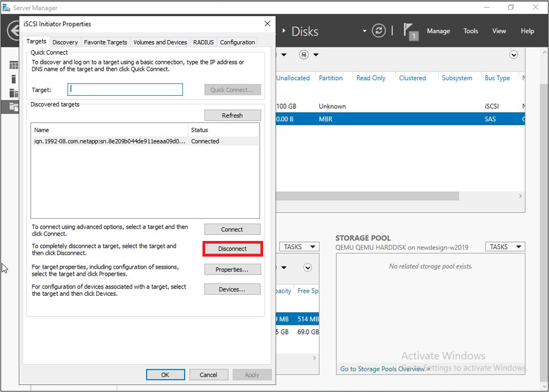Select the File and Storage Services sidebar icon
Image resolution: width=549 pixels, height=392 pixels.
pos(14,107)
